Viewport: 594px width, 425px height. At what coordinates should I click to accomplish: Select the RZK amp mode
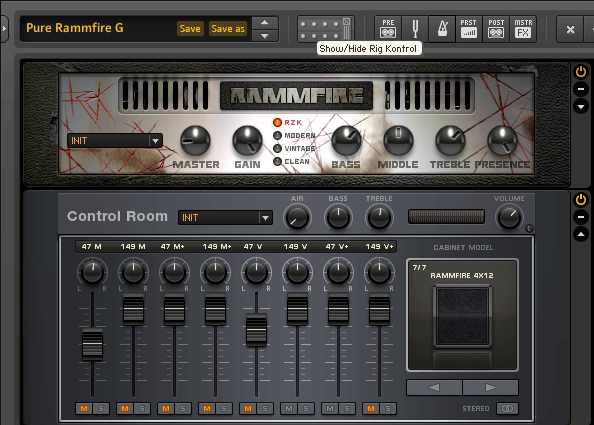click(x=278, y=122)
